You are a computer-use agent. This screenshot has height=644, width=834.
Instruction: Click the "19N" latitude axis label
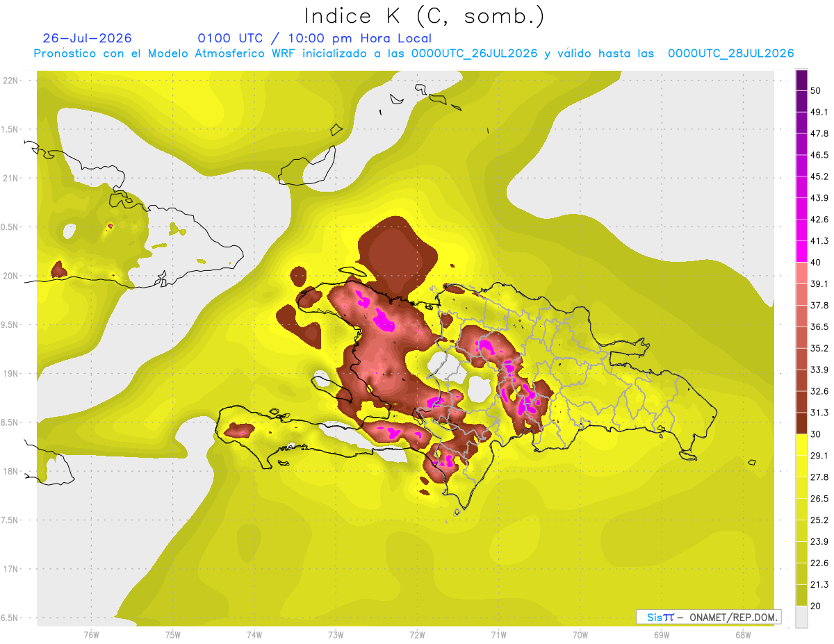(10, 374)
